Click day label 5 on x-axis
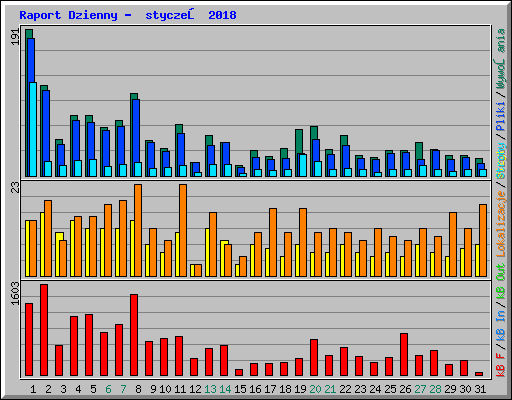Viewport: 512px width, 400px height. [93, 389]
